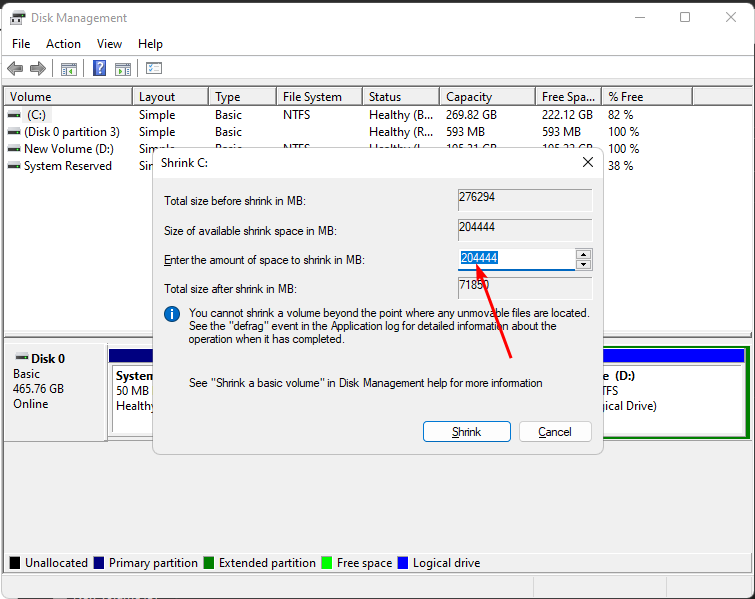Click the 269.82 GB capacity cell
This screenshot has height=599, width=755.
pos(471,115)
